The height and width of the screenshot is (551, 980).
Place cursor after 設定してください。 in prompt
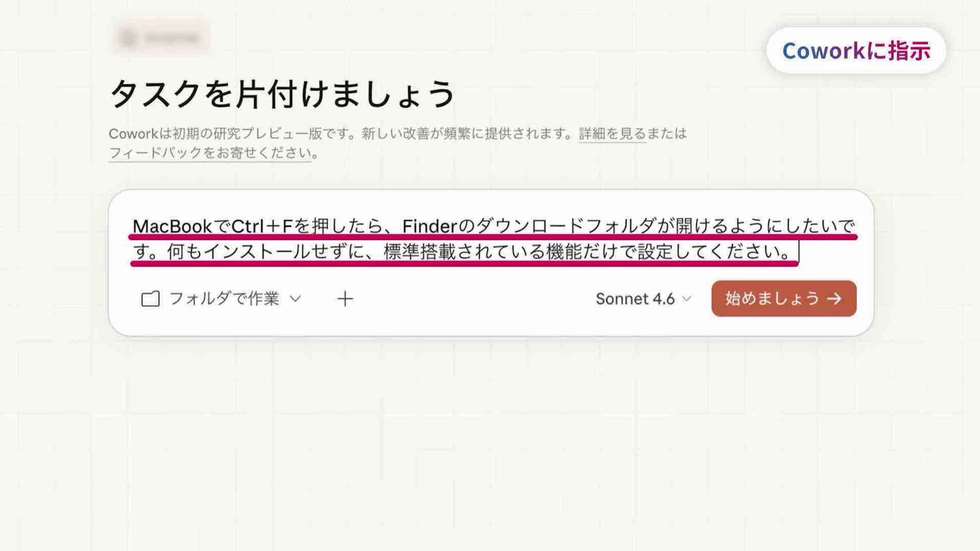pos(797,252)
